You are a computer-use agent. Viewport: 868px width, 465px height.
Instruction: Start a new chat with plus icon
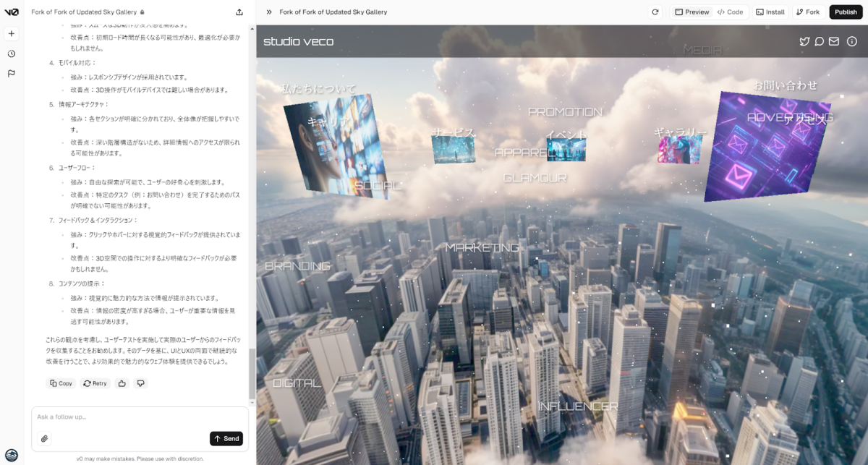point(12,34)
